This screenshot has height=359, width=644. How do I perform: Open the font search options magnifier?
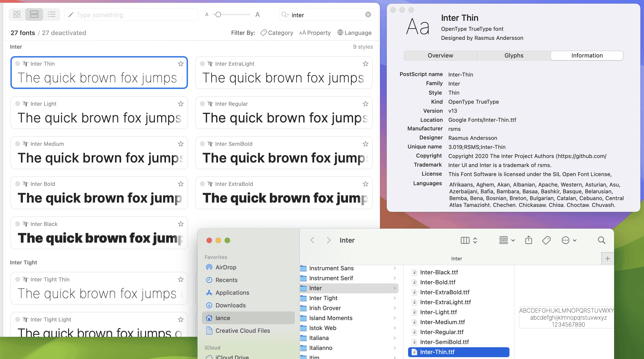pos(285,15)
